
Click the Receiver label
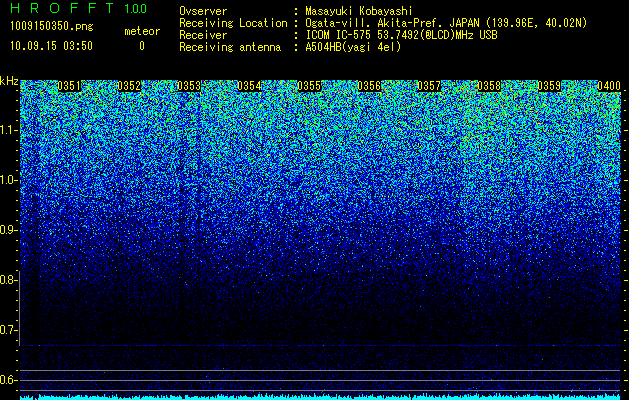click(203, 35)
